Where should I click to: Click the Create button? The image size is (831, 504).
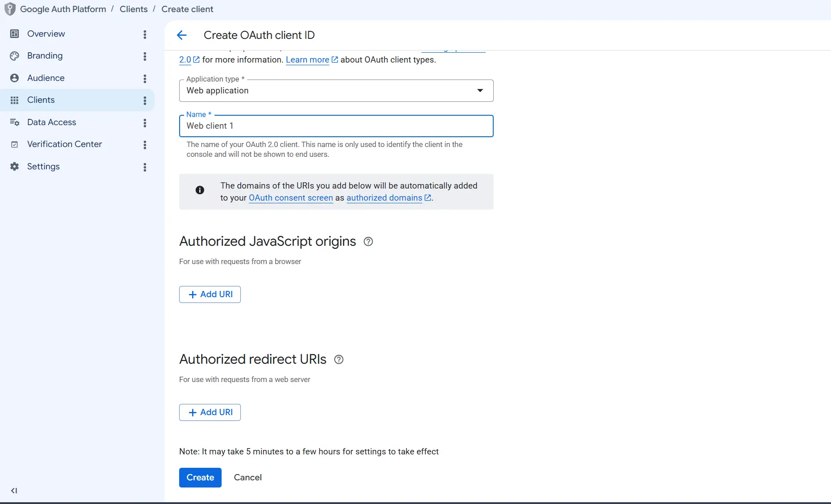point(200,478)
